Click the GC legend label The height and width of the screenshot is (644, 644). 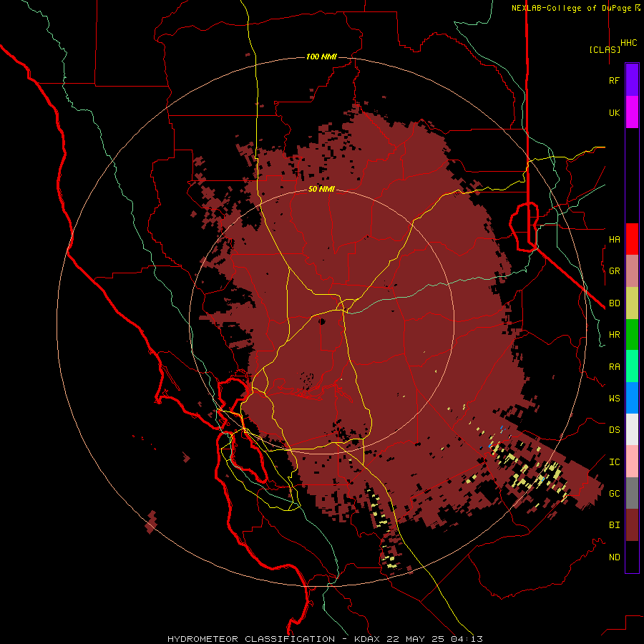pyautogui.click(x=614, y=494)
